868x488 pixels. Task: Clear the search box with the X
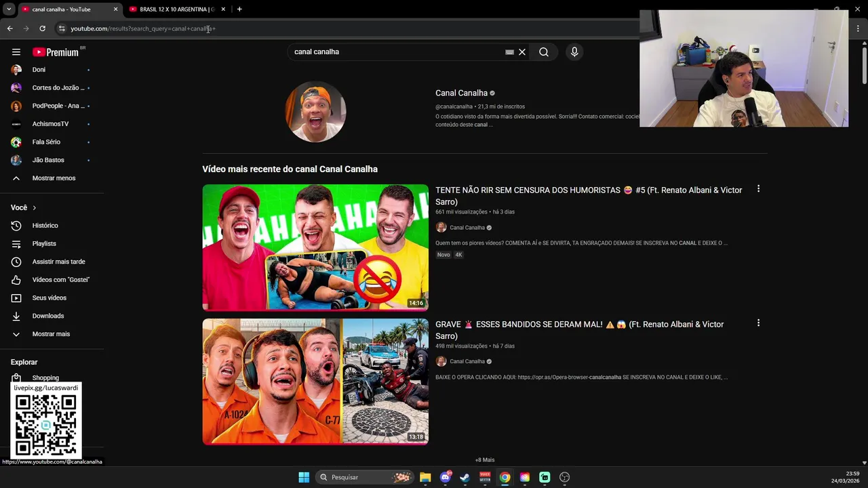tap(522, 52)
